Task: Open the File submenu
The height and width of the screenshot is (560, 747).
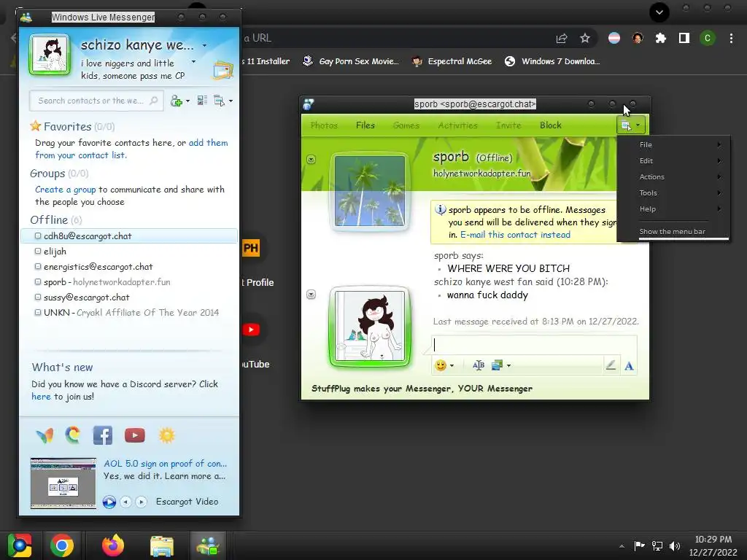Action: pyautogui.click(x=673, y=145)
